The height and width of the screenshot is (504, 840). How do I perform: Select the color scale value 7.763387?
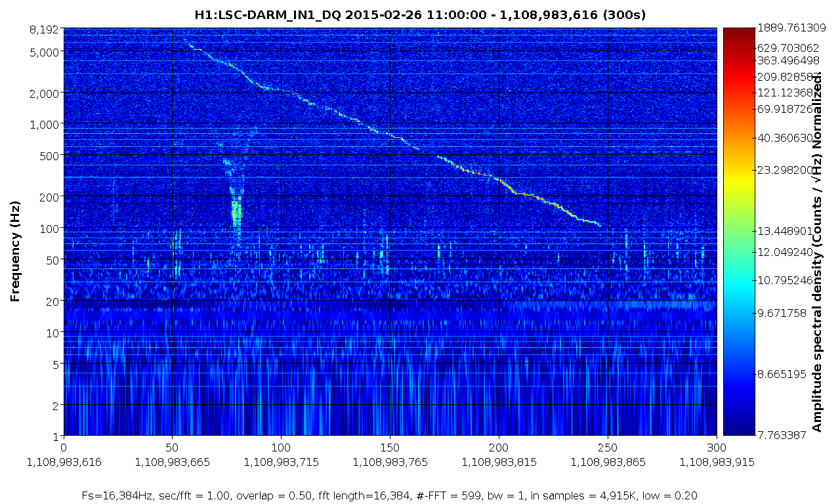[781, 435]
